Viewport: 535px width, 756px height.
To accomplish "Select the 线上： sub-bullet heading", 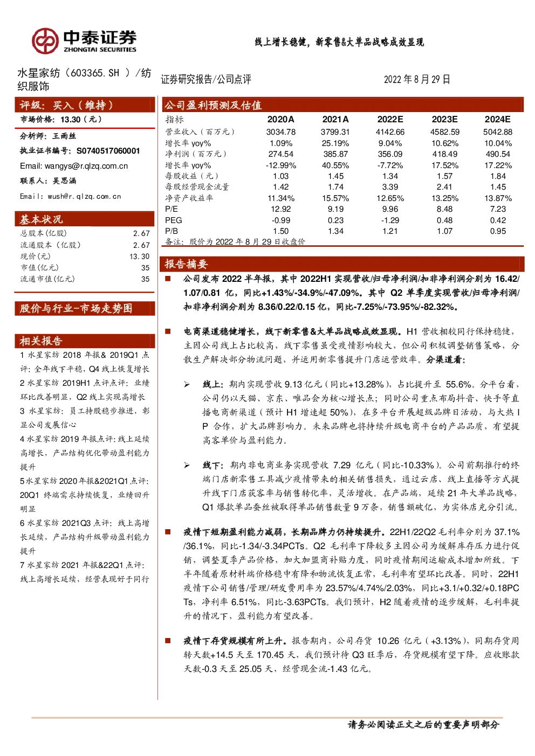I will pyautogui.click(x=214, y=384).
